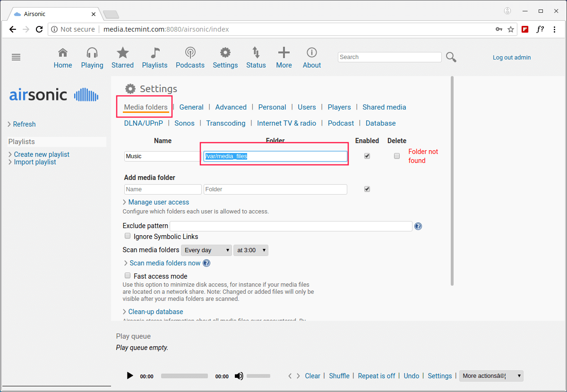Open the Playlists music note icon
The image size is (567, 392).
pos(155,52)
